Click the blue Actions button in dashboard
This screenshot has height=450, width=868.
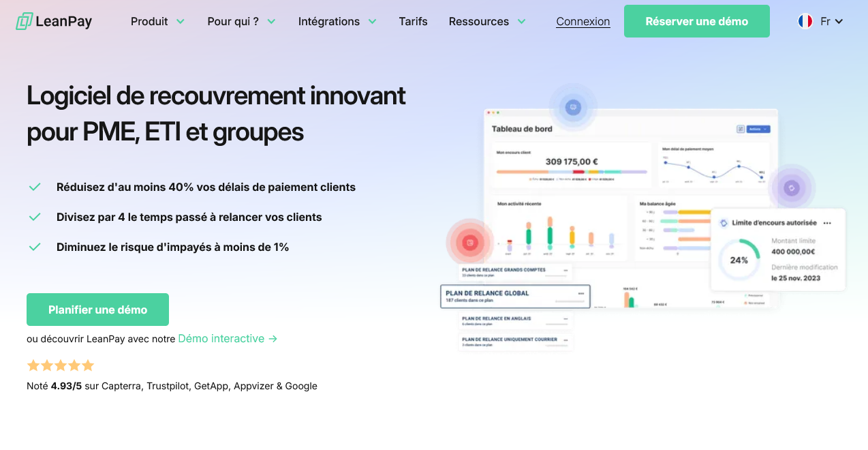(x=758, y=129)
